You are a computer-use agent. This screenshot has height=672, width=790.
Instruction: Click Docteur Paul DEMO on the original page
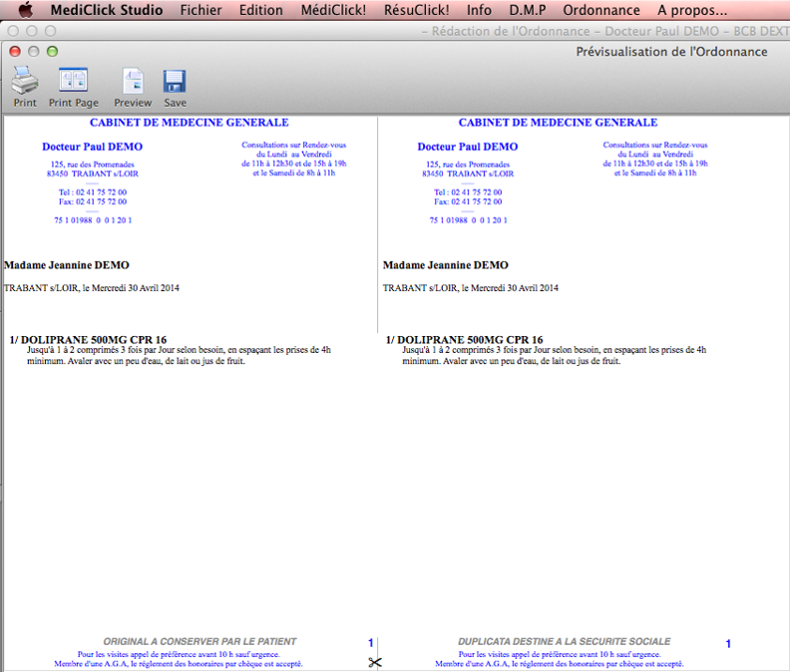(92, 146)
